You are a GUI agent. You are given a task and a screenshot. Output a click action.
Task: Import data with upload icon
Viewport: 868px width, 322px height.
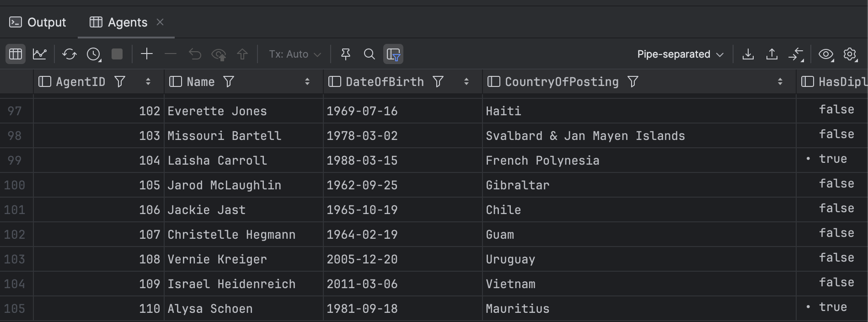(x=772, y=54)
